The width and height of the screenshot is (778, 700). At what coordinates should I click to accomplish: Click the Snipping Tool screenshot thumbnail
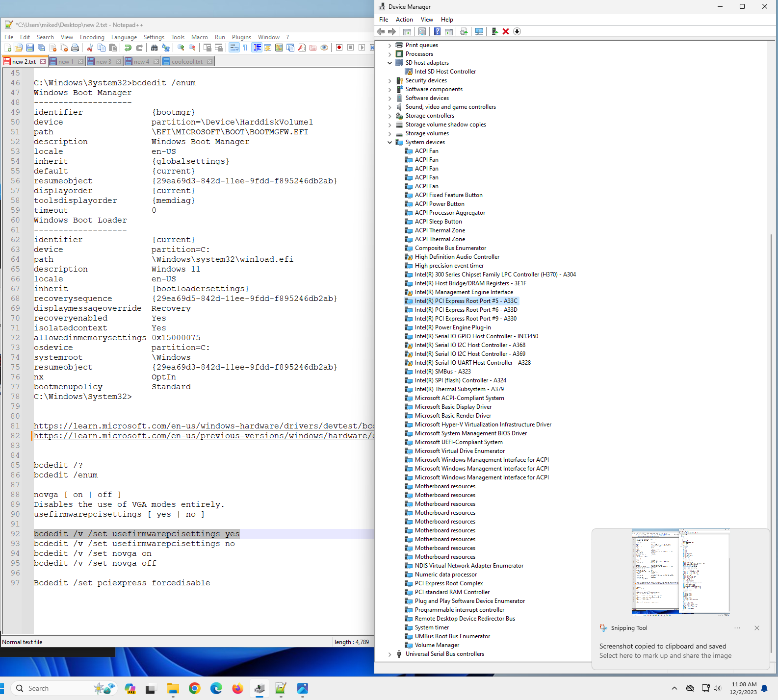click(x=680, y=572)
